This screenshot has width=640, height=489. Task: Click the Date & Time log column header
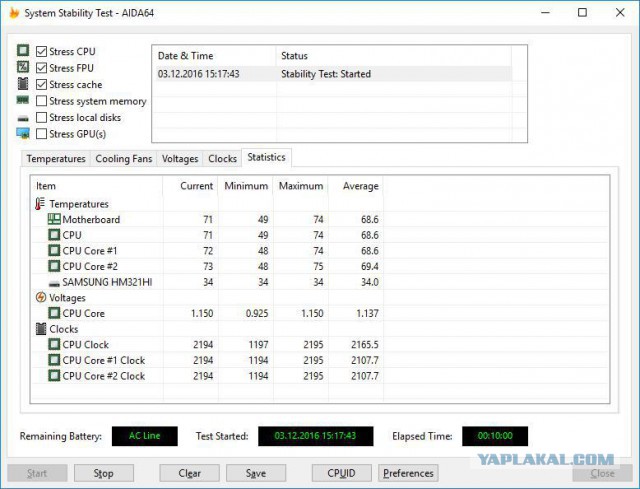click(x=215, y=56)
